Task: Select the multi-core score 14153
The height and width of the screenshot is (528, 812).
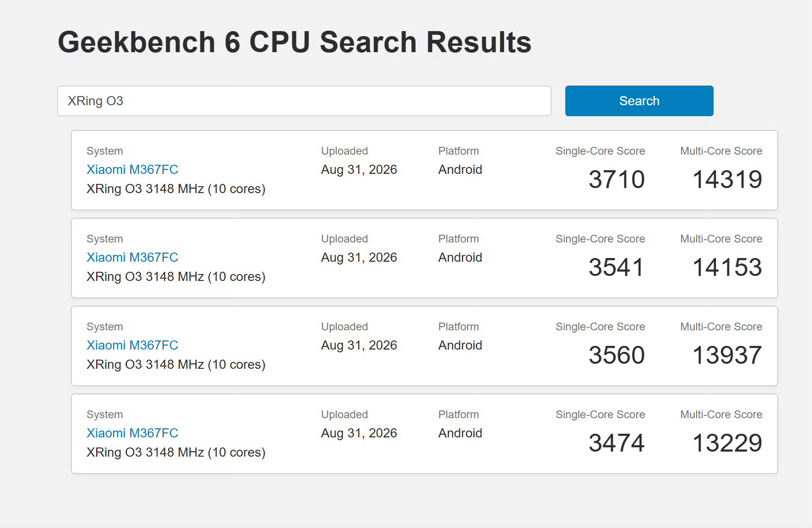Action: point(727,267)
